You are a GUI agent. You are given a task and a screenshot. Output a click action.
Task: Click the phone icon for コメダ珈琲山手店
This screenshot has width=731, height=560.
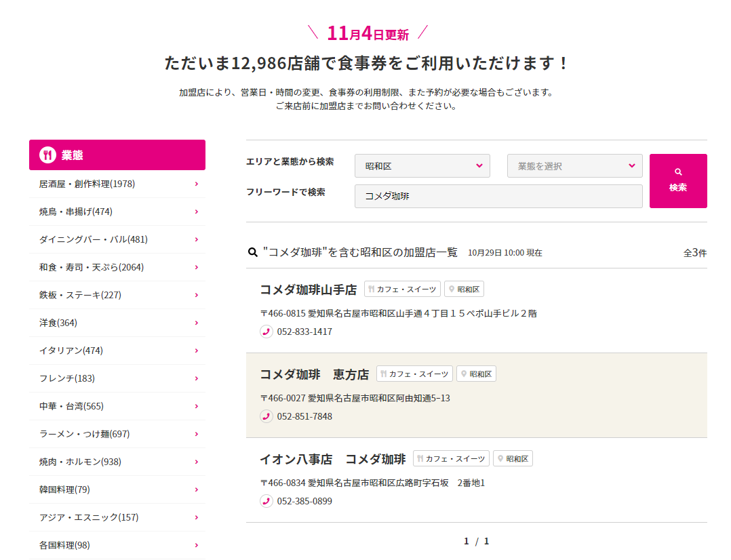pos(266,332)
